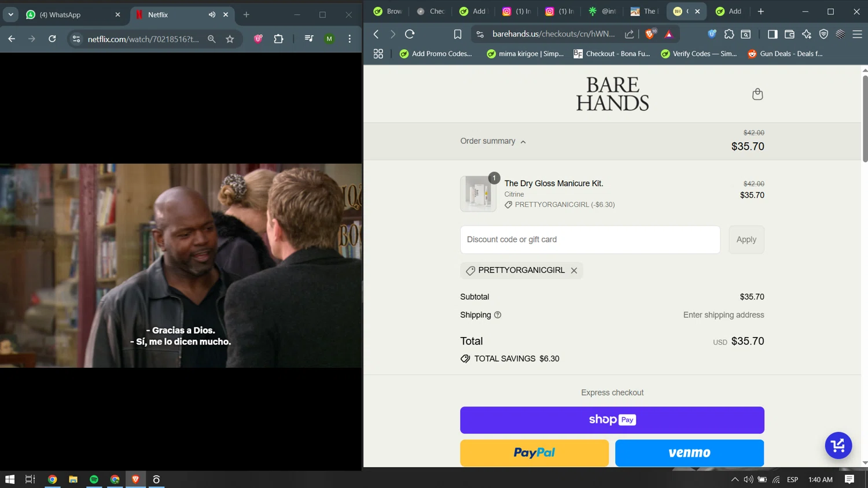Open site settings icon in Brave address bar
Image resolution: width=868 pixels, height=488 pixels.
480,34
